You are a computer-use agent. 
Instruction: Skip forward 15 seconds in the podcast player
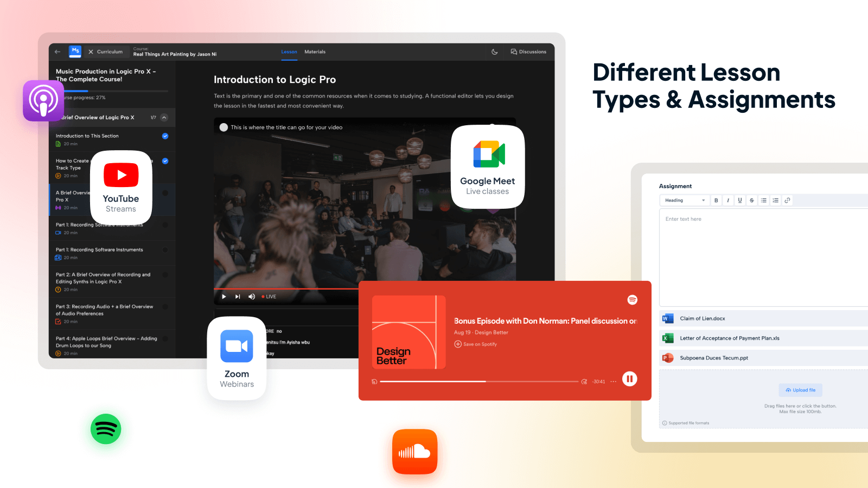[584, 382]
